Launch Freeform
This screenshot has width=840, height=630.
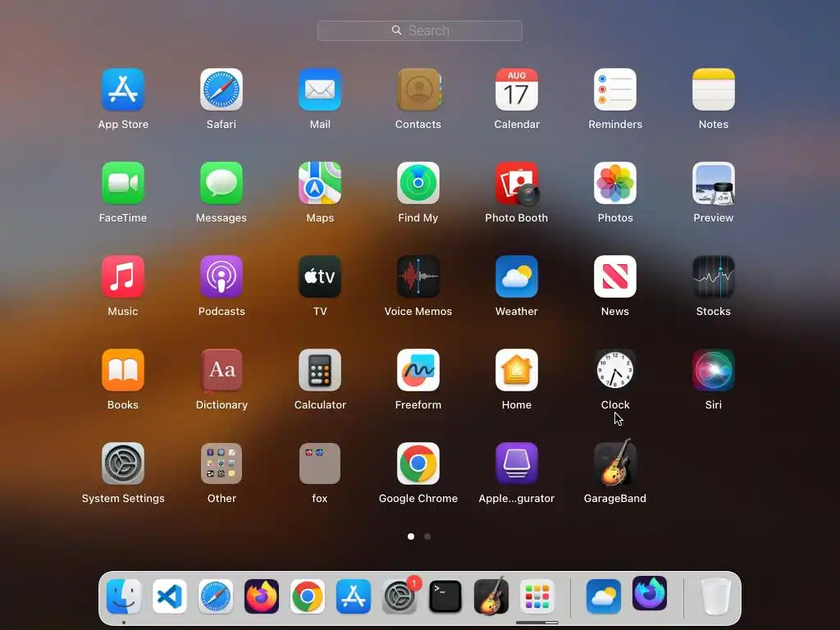click(x=418, y=370)
